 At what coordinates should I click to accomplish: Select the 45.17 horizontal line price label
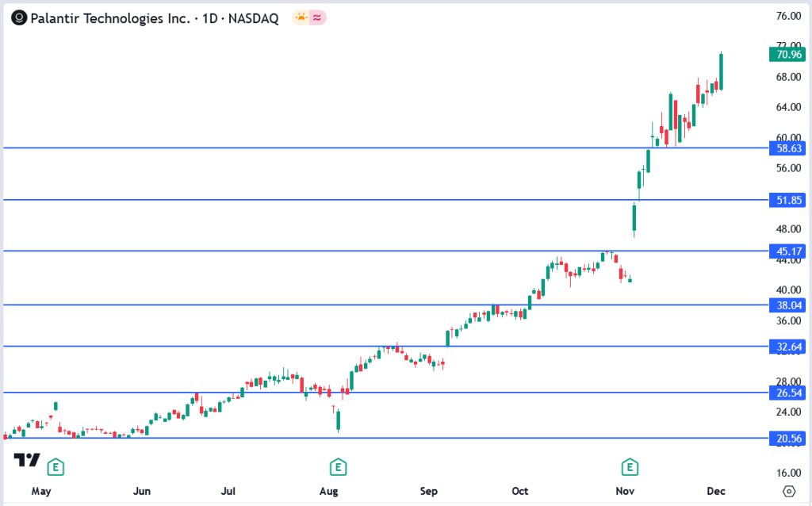coord(787,251)
